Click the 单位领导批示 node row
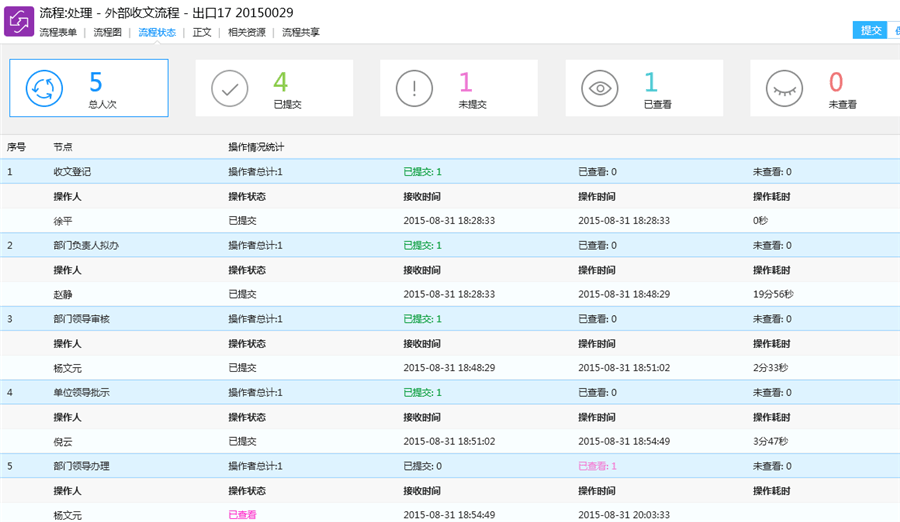Image resolution: width=900 pixels, height=522 pixels. pyautogui.click(x=82, y=393)
